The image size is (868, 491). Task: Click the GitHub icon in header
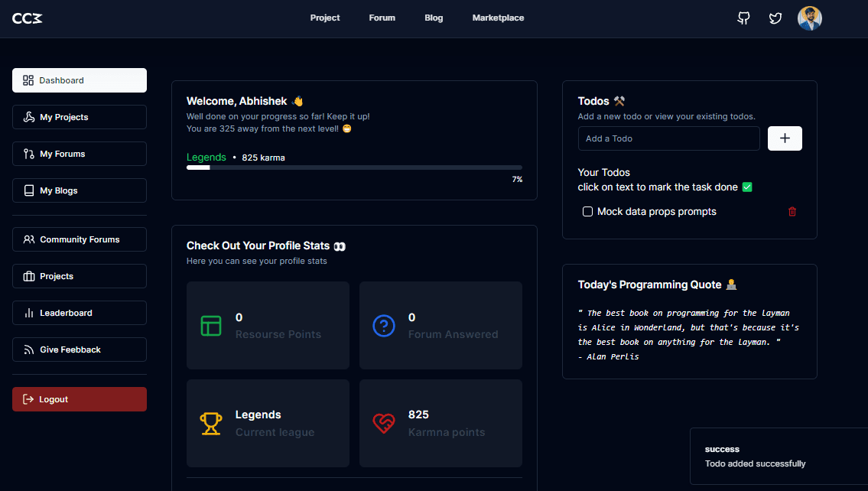coord(743,18)
